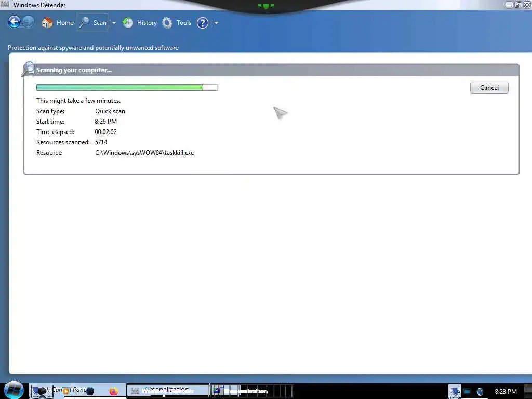Click the time elapsed value '00:02:02'

click(x=105, y=132)
